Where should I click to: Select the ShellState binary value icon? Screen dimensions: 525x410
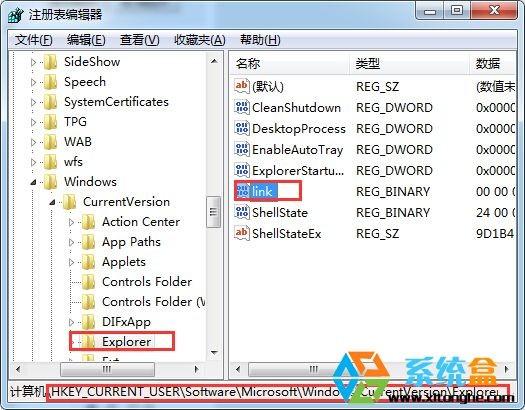pos(242,212)
